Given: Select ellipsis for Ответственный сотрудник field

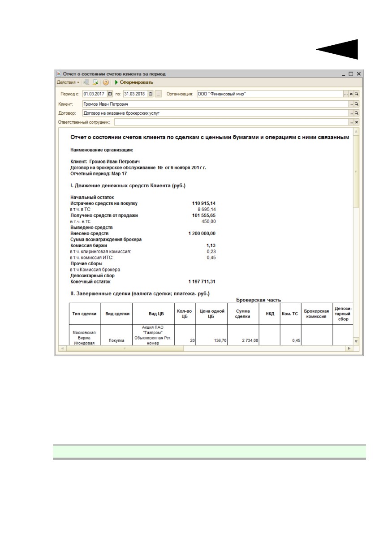Looking at the screenshot, I should (x=351, y=122).
